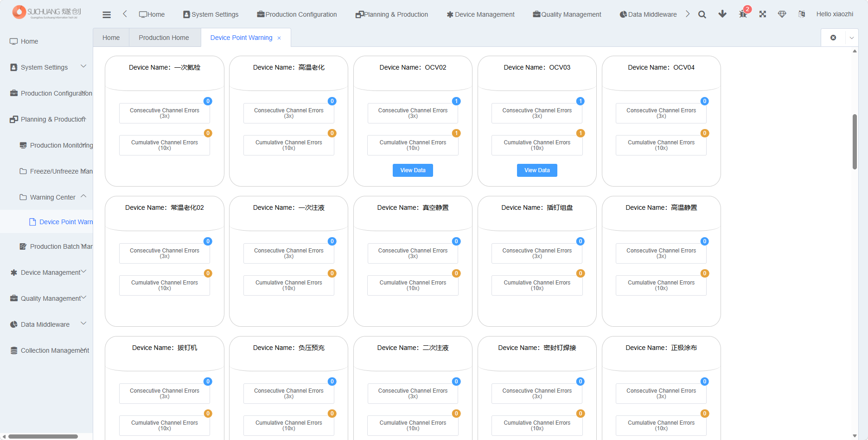The image size is (868, 440).
Task: Click the Production Batch edit icon
Action: click(23, 246)
